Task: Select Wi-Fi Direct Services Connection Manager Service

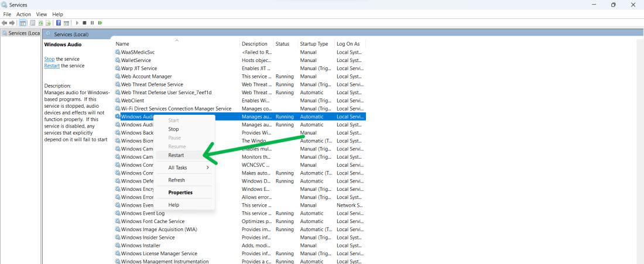Action: click(176, 109)
